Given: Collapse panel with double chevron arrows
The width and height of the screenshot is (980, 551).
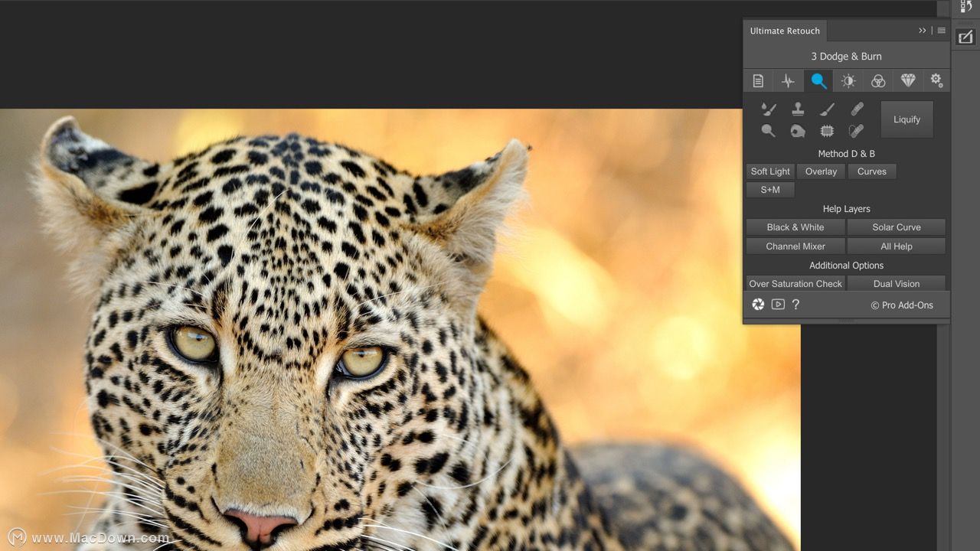Looking at the screenshot, I should [923, 31].
